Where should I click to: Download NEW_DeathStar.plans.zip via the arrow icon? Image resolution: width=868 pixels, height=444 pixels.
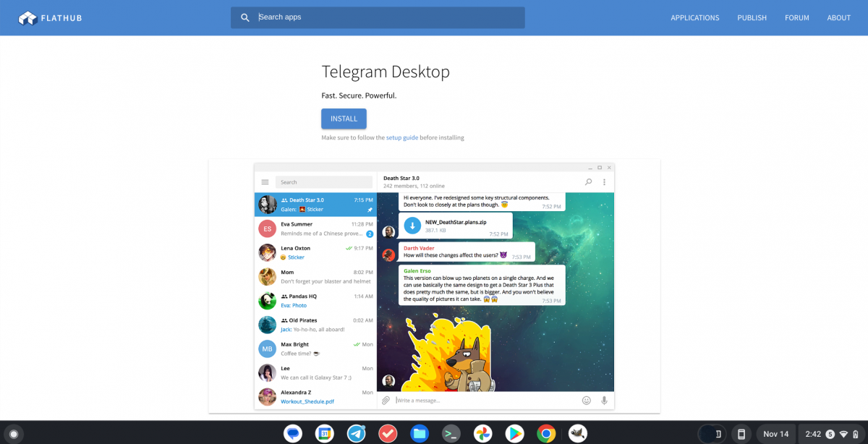412,226
